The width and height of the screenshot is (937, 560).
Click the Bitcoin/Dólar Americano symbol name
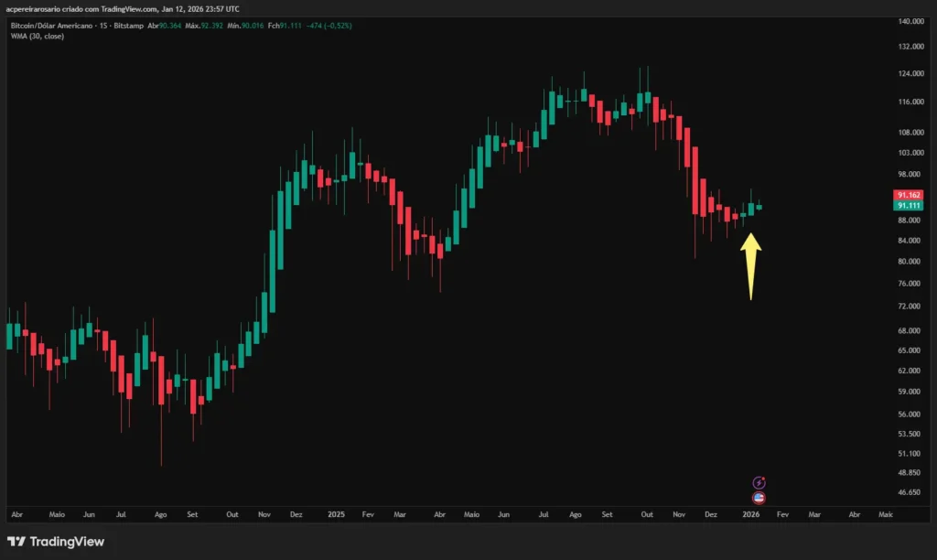point(52,27)
